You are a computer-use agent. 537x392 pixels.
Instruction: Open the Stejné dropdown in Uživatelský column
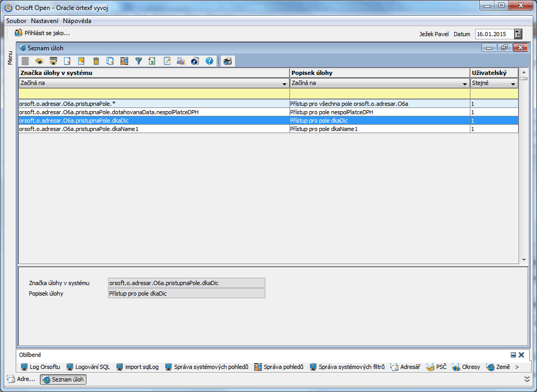coord(513,84)
